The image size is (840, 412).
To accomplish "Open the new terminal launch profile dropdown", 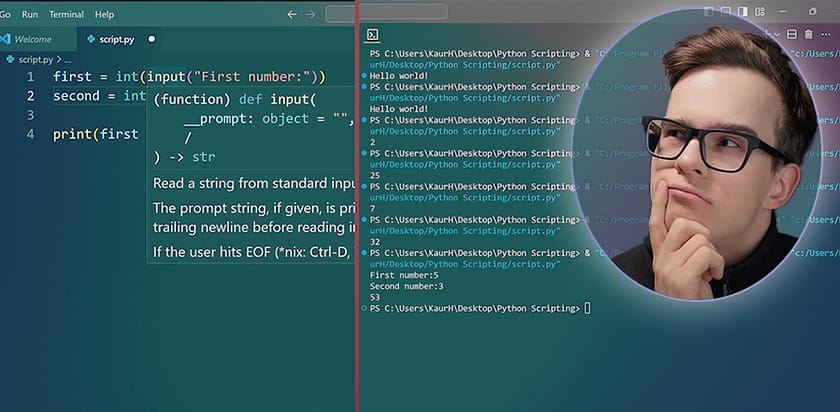I will click(777, 34).
